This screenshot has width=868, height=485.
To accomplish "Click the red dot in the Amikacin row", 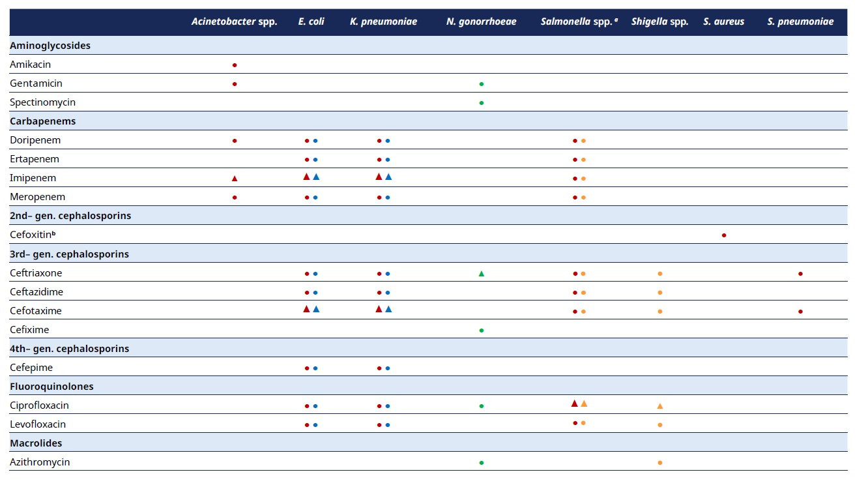I will pos(235,65).
